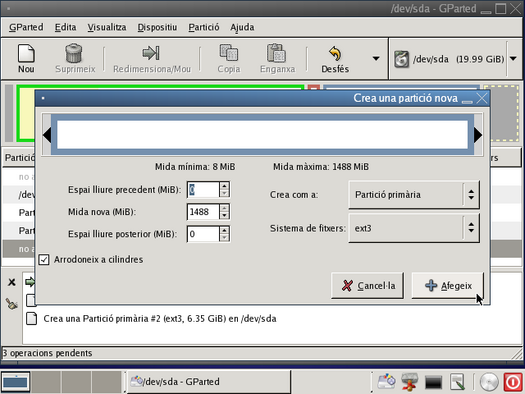Click the Suprimeix trash can icon
Screen dimensions: 525x394
pyautogui.click(x=74, y=53)
